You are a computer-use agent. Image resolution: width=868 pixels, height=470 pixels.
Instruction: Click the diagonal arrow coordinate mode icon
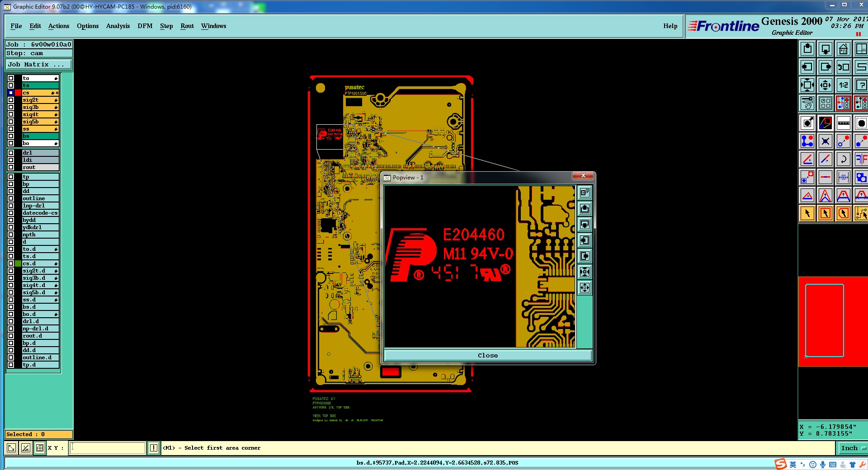(x=11, y=448)
